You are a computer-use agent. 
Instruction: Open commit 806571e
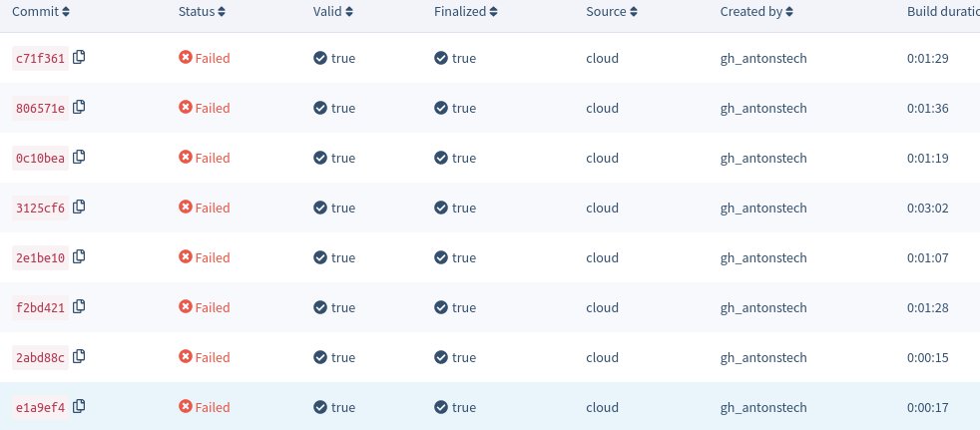pos(40,108)
